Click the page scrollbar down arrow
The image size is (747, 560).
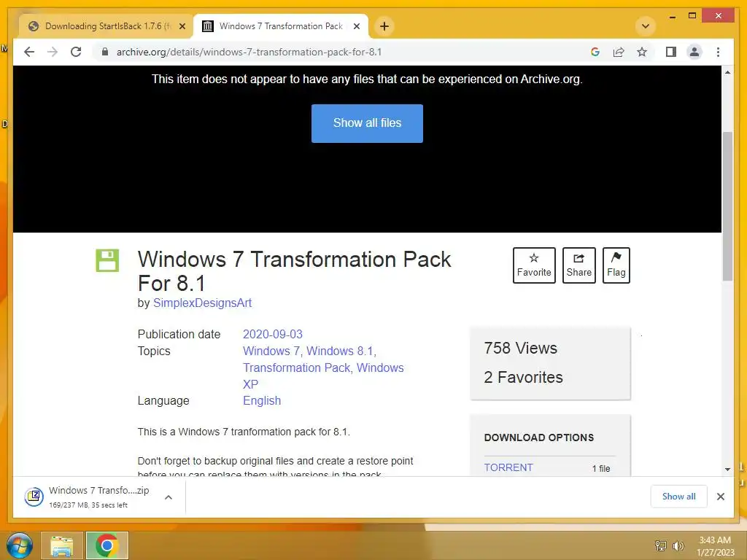[x=727, y=469]
